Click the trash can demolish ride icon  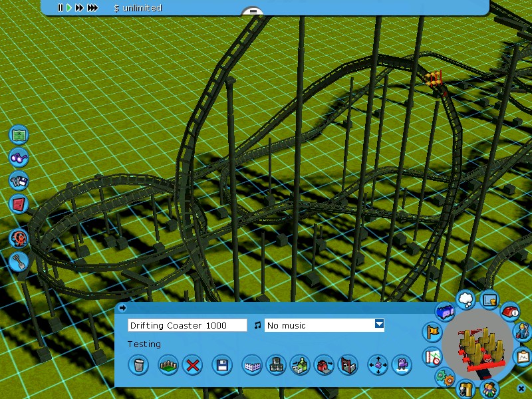138,364
